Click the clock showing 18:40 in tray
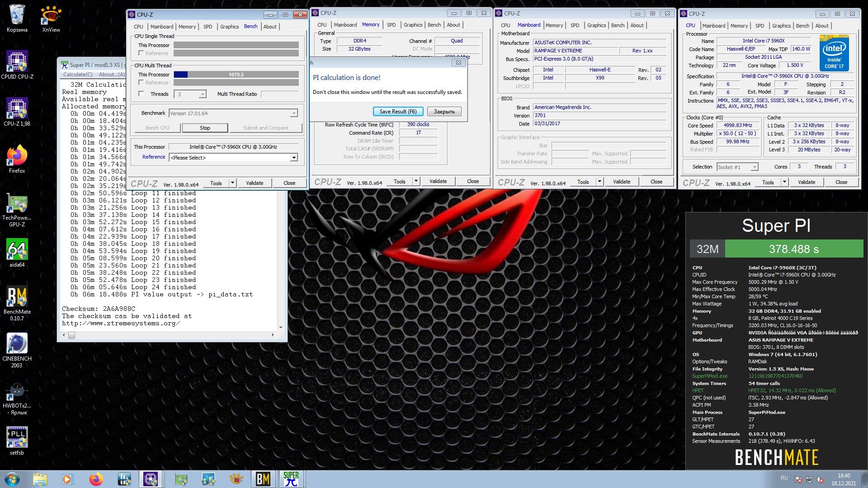Image resolution: width=868 pixels, height=488 pixels. [x=844, y=476]
